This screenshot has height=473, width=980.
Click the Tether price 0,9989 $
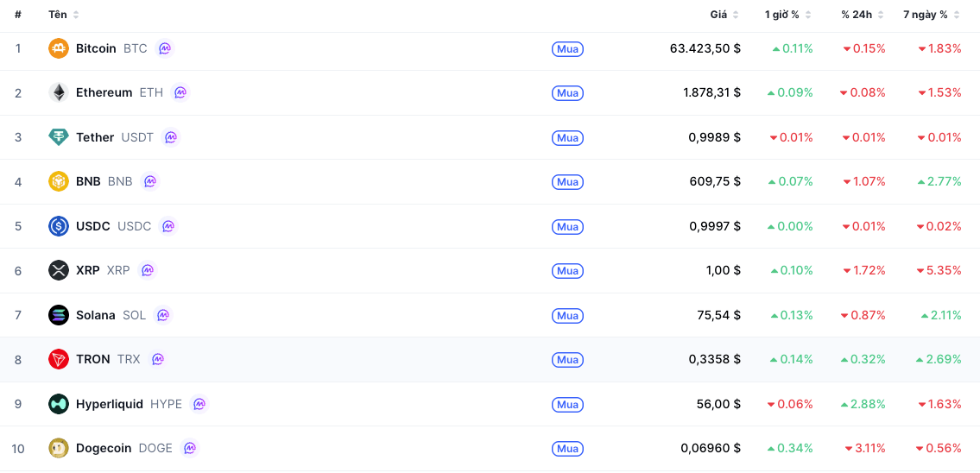(x=715, y=137)
